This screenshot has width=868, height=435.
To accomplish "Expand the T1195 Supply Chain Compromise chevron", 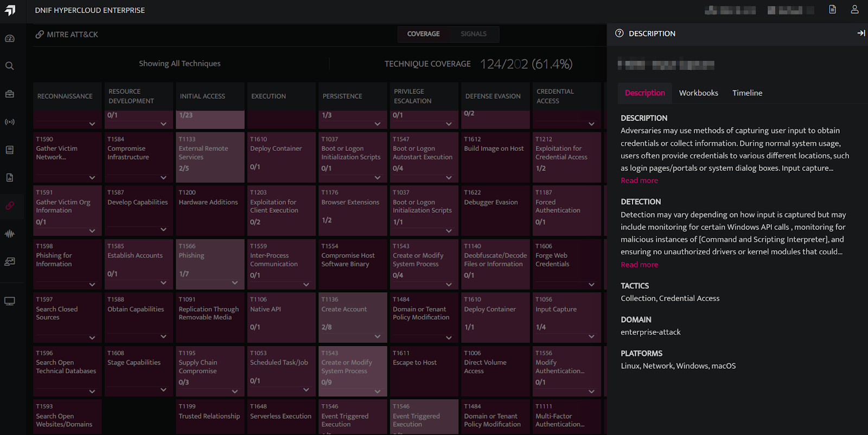I will [235, 391].
